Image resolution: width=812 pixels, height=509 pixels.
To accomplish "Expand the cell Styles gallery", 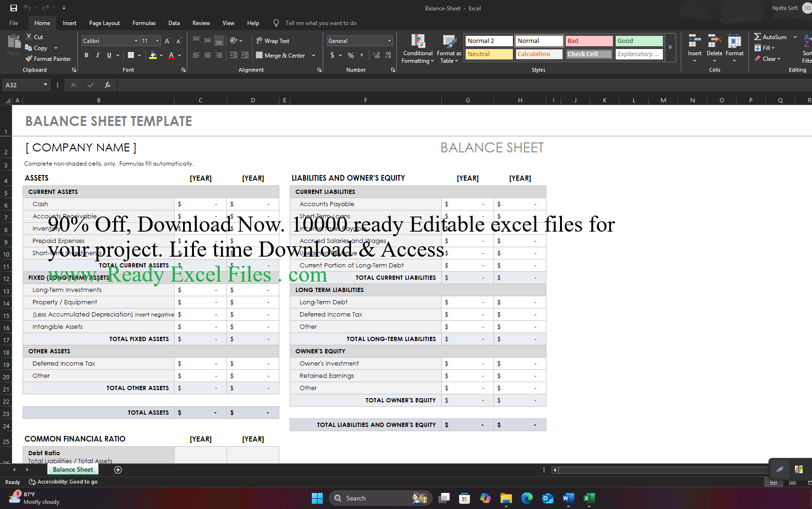I will [x=670, y=48].
